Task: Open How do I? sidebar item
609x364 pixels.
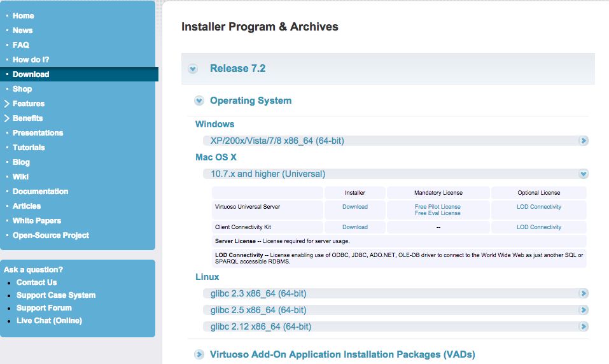Action: click(x=31, y=60)
